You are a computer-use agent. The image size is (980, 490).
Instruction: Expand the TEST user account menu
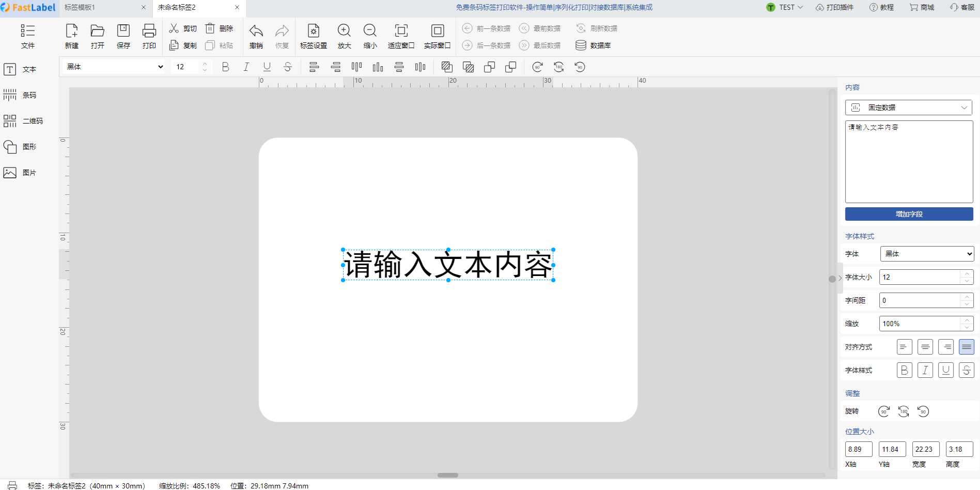coord(785,7)
